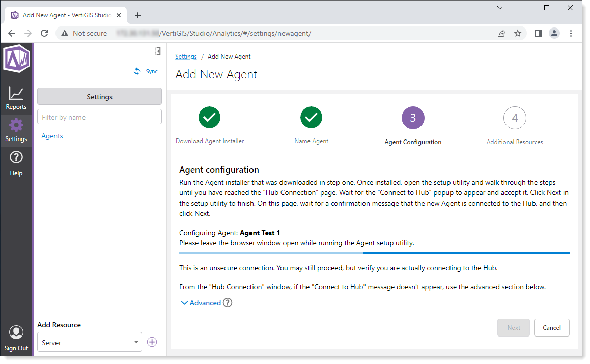Open the Add Resource Server dropdown
The image size is (590, 364).
click(x=90, y=342)
